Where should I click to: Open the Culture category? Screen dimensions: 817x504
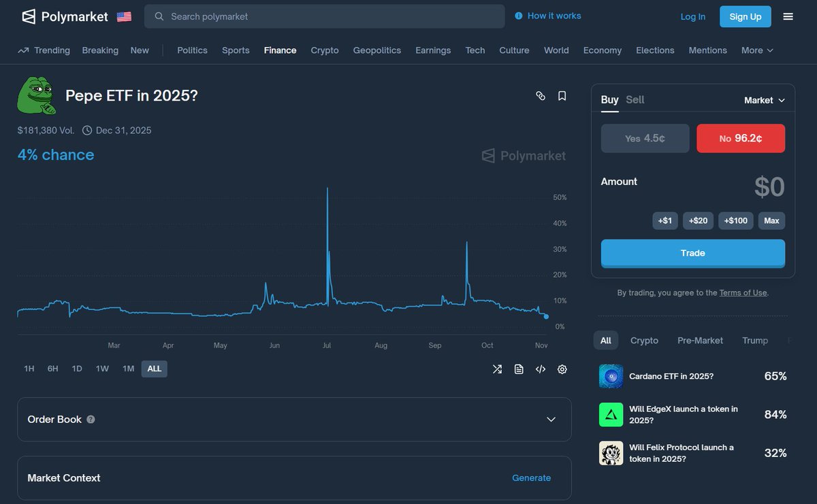(514, 50)
